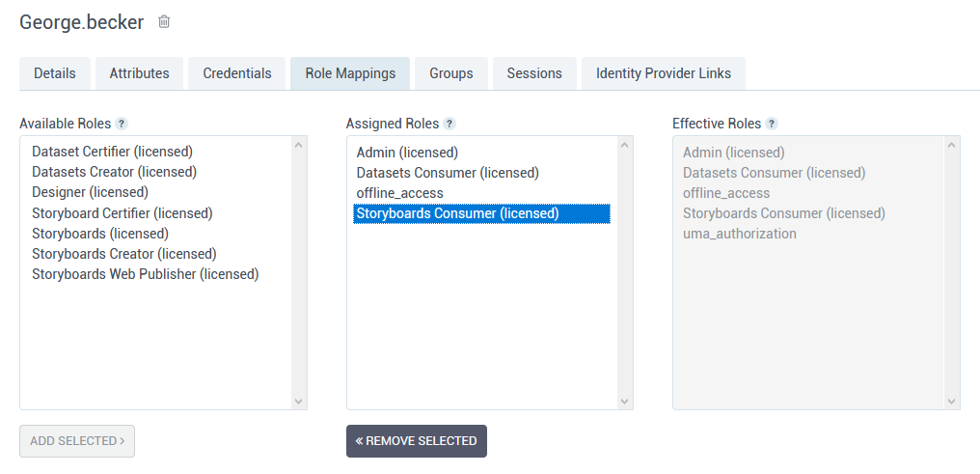The height and width of the screenshot is (474, 980).
Task: Go to the Groups tab
Action: tap(451, 73)
